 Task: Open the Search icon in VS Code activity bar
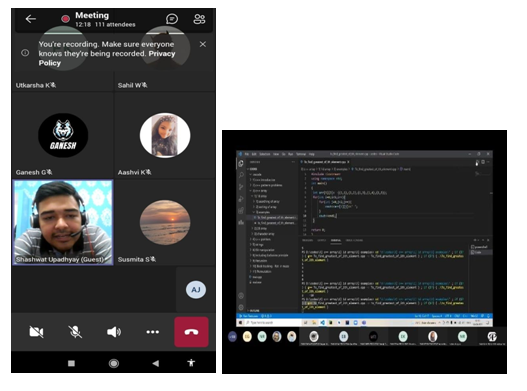tap(241, 175)
